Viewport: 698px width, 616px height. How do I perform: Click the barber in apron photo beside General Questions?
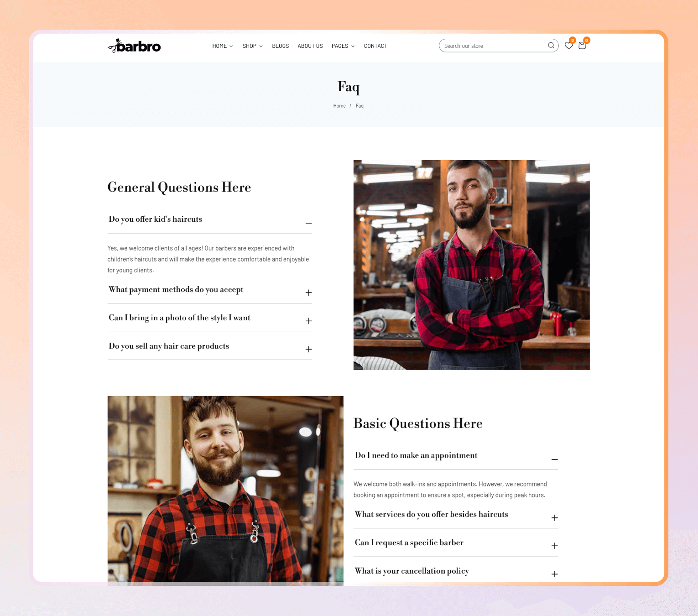click(471, 265)
